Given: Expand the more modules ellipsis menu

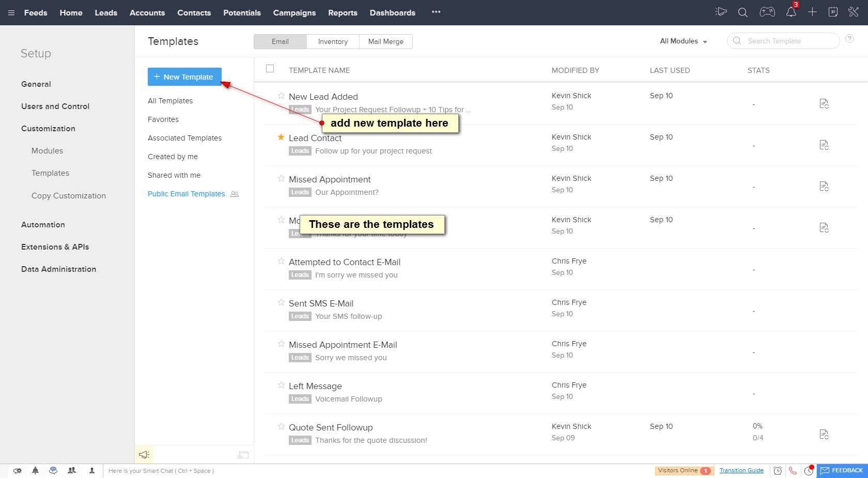Looking at the screenshot, I should click(x=436, y=12).
